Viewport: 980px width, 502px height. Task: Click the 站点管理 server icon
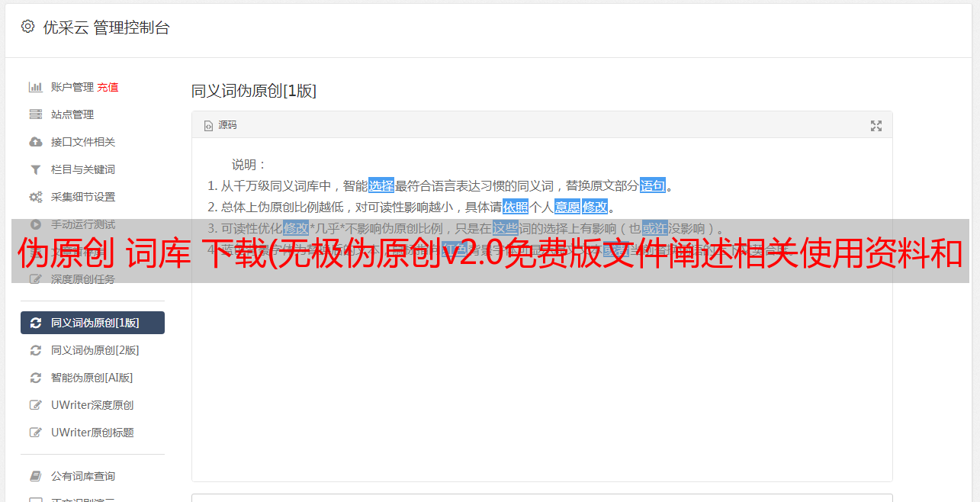35,114
